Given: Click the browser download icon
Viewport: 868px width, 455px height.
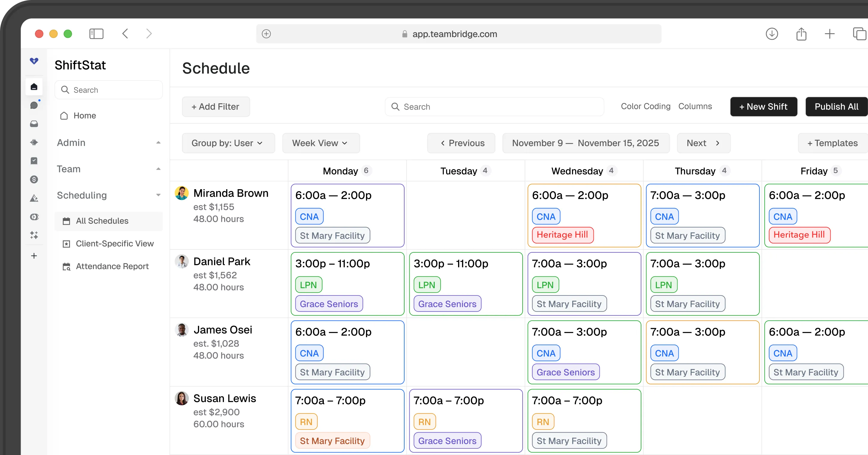Looking at the screenshot, I should [772, 34].
